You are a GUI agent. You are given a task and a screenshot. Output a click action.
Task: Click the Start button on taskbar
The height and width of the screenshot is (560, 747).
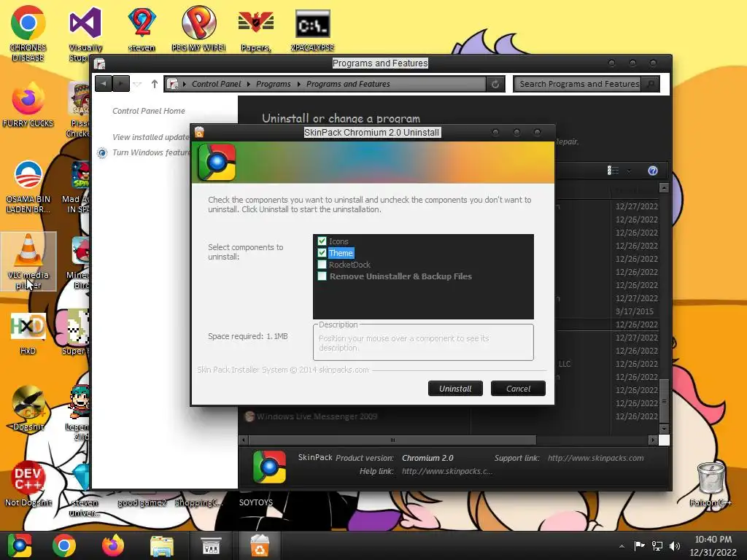[20, 545]
